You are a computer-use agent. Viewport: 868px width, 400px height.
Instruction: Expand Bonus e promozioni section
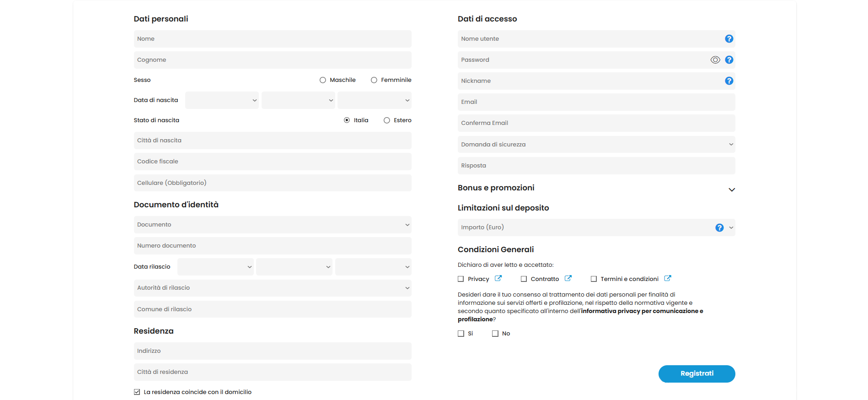click(732, 189)
